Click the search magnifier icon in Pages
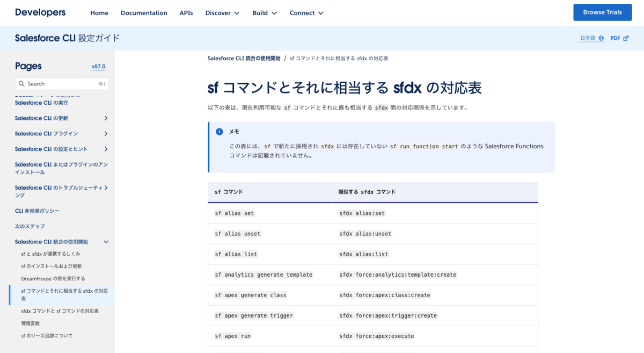Screen dimensions: 644x353 pyautogui.click(x=21, y=84)
